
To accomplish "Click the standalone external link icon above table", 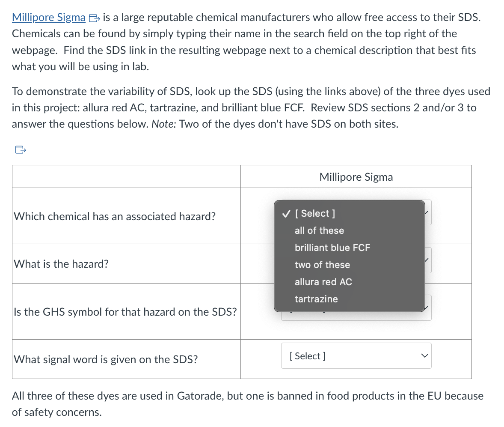I will [x=21, y=149].
